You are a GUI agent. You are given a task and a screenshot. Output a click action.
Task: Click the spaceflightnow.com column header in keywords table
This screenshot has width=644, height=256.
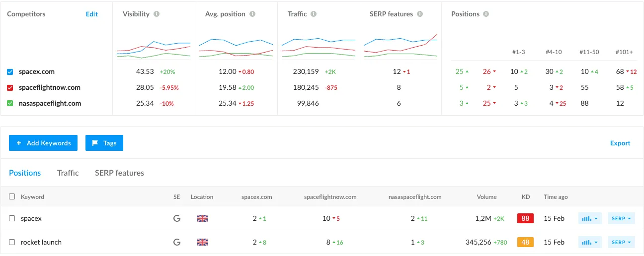330,196
